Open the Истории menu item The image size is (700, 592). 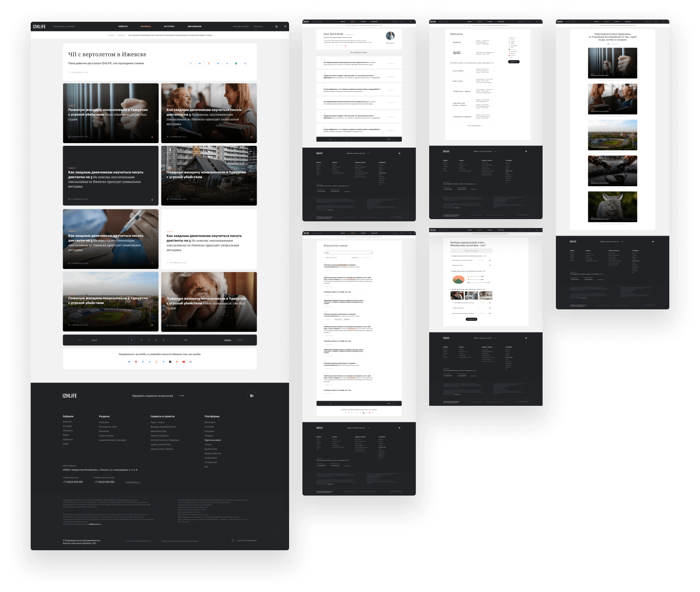point(169,27)
